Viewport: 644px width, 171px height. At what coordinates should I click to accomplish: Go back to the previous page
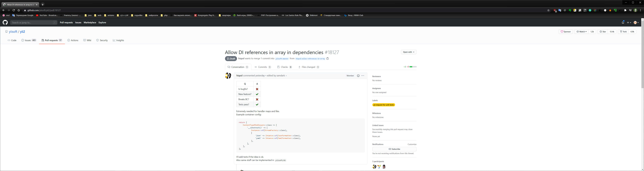coord(4,10)
